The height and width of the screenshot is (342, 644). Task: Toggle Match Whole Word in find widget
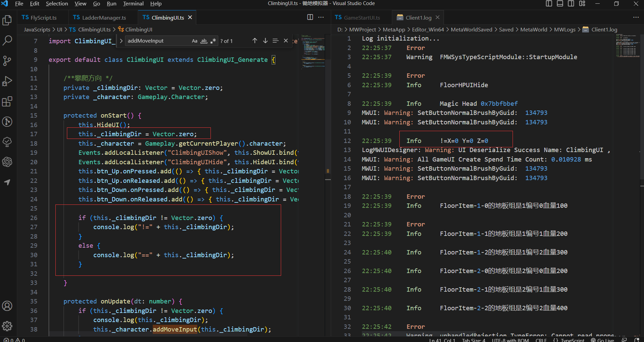pos(204,41)
